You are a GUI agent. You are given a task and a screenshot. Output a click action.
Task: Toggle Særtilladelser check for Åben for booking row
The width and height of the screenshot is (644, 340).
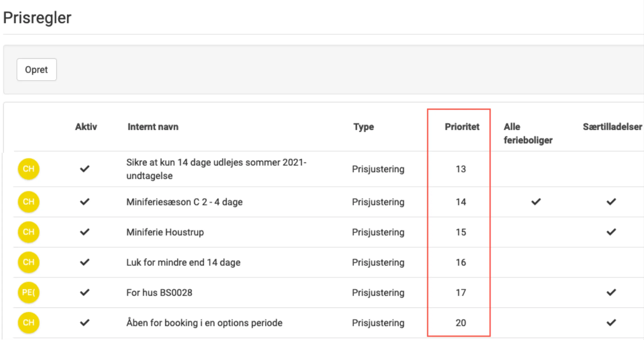point(611,322)
